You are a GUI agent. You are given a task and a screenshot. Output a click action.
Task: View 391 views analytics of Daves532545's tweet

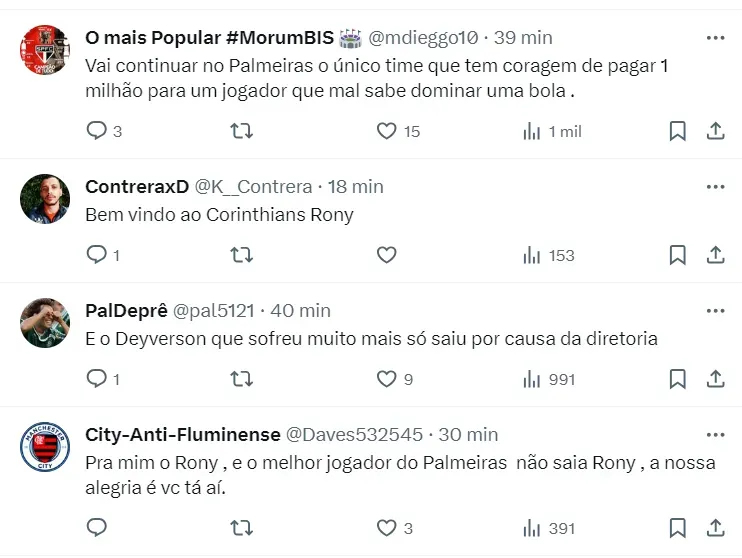(x=549, y=527)
